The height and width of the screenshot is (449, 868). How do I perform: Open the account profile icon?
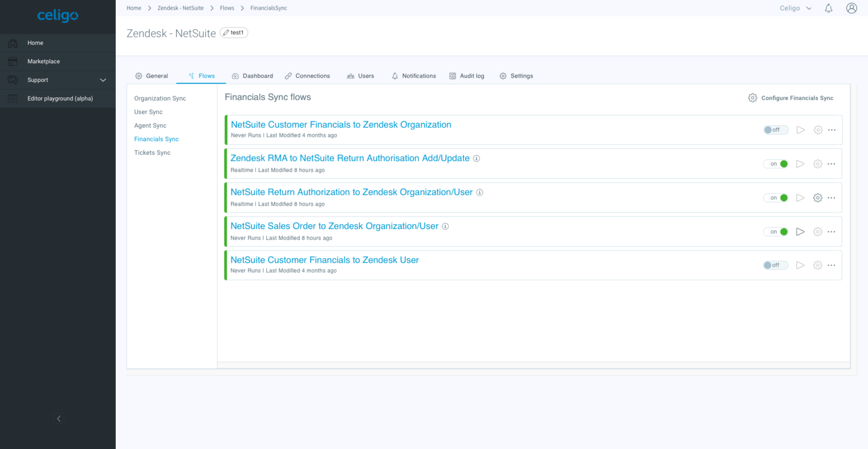(x=852, y=8)
